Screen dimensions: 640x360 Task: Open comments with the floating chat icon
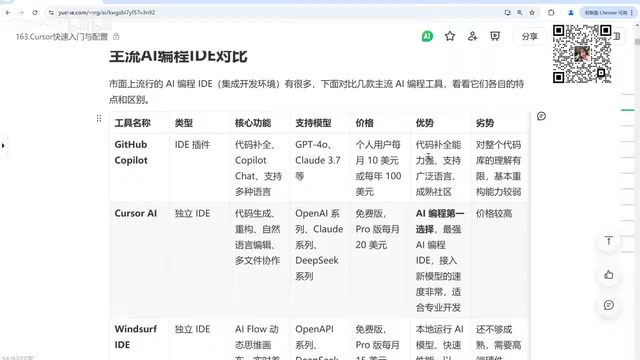609,305
